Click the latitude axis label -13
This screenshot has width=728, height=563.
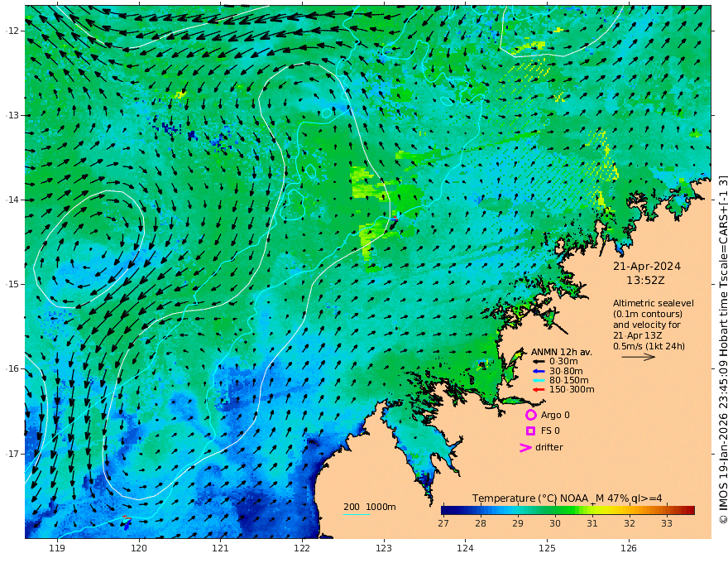(12, 115)
